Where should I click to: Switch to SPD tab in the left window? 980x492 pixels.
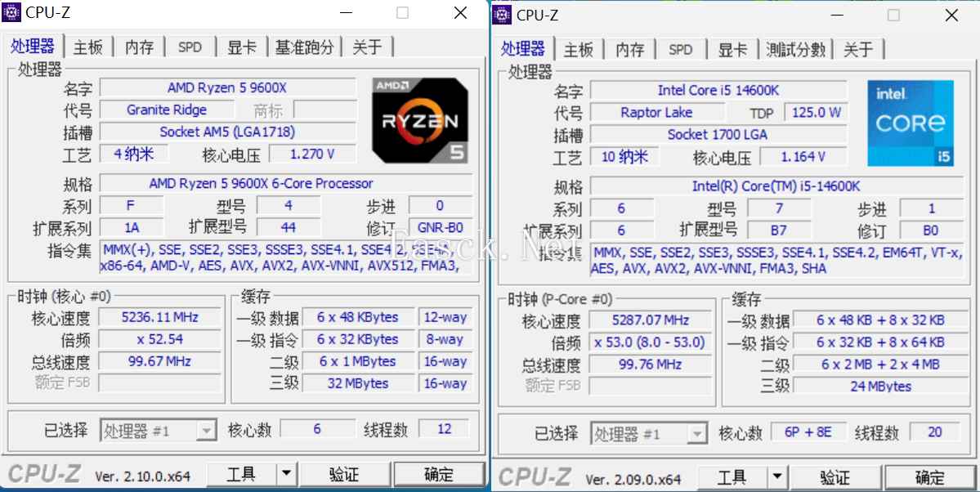tap(190, 47)
